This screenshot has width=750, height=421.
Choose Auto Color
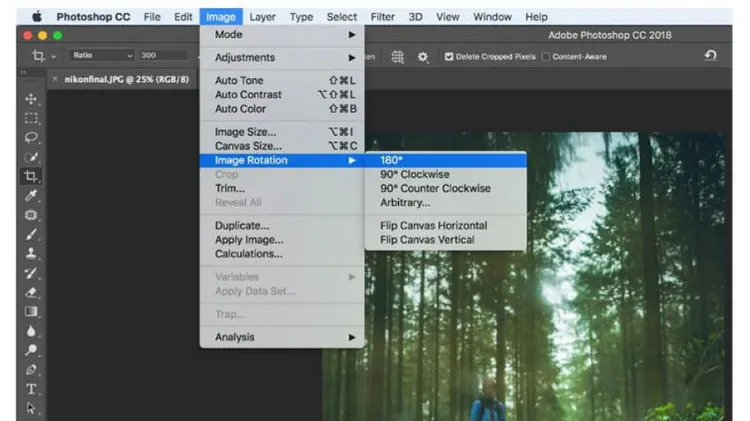click(282, 109)
